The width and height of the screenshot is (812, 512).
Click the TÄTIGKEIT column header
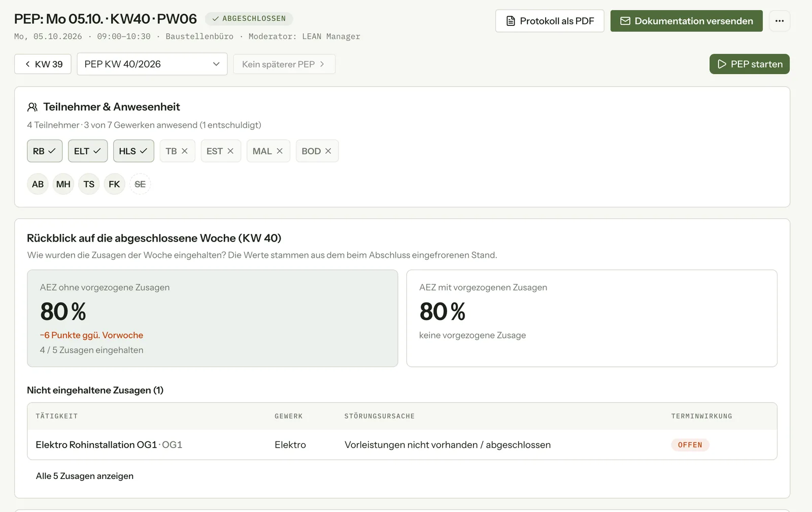click(57, 416)
